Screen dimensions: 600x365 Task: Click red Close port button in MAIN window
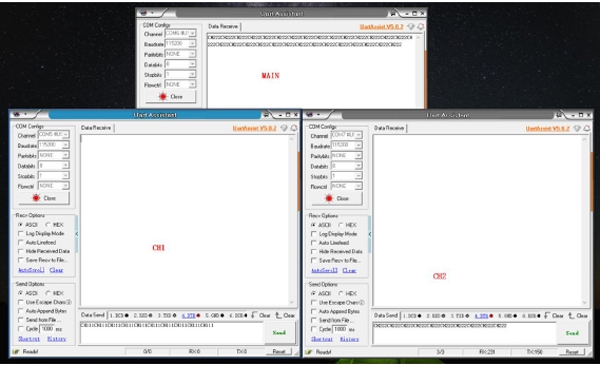point(171,96)
